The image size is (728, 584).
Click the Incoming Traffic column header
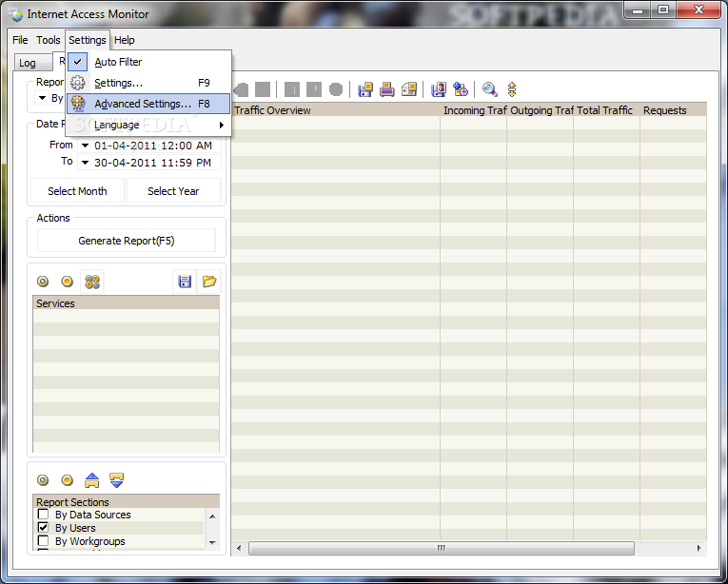(474, 110)
